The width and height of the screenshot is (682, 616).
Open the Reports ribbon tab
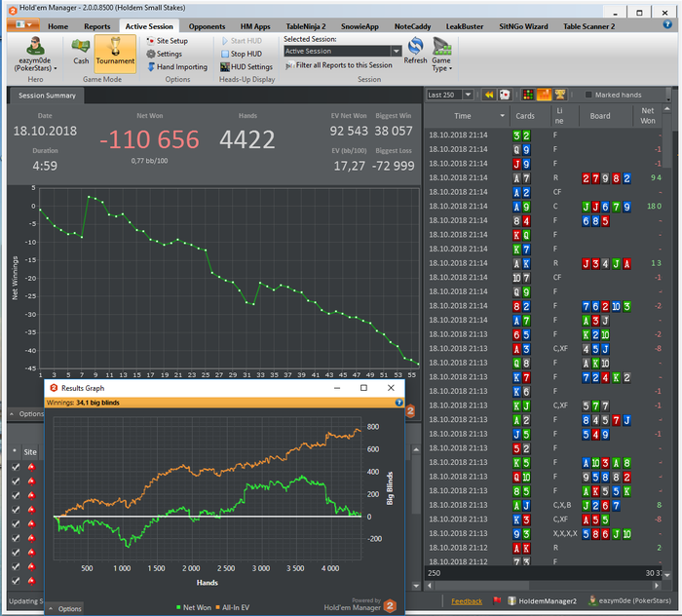pos(97,26)
